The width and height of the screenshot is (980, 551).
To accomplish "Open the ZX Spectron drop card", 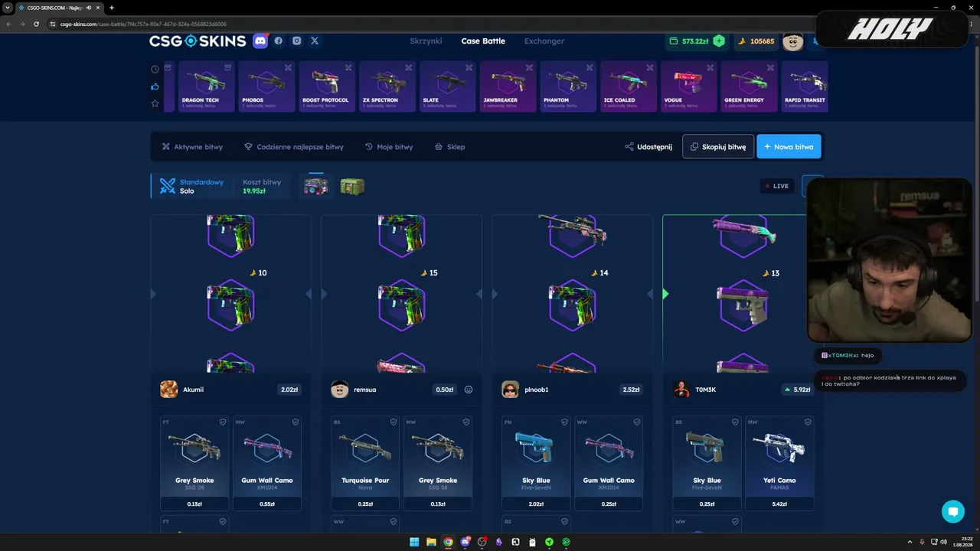I will (x=387, y=86).
